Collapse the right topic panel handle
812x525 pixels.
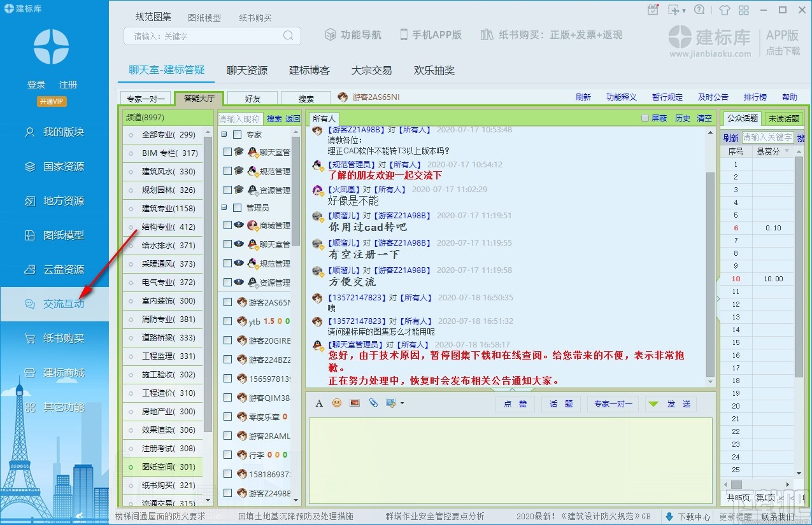tap(718, 298)
